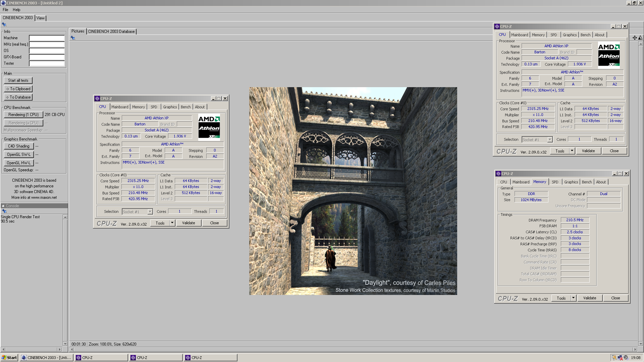
Task: Open Tools dropdown arrow in center CPU-Z window
Action: click(x=172, y=223)
